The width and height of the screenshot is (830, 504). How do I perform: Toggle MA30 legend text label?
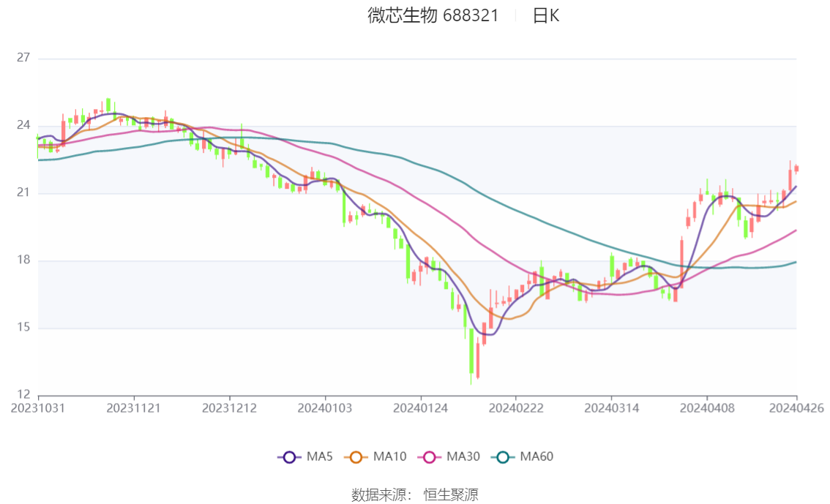coord(463,457)
